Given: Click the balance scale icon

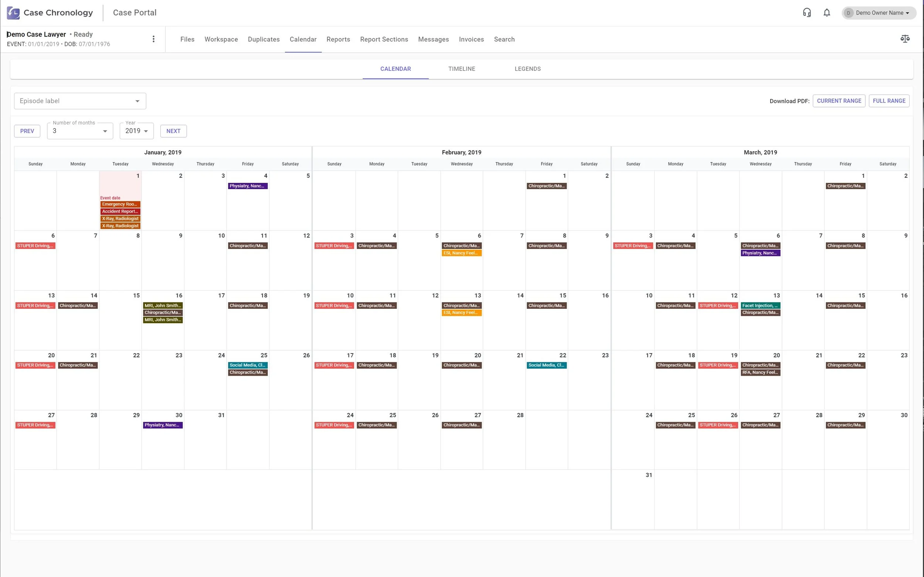Looking at the screenshot, I should [x=904, y=39].
